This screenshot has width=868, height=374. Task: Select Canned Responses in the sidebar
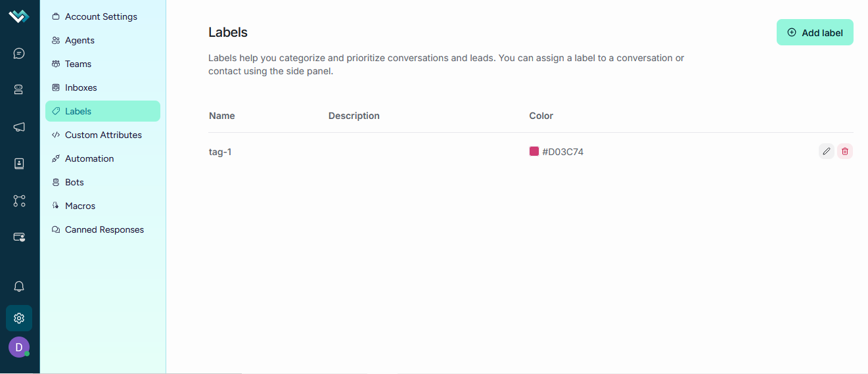(103, 229)
